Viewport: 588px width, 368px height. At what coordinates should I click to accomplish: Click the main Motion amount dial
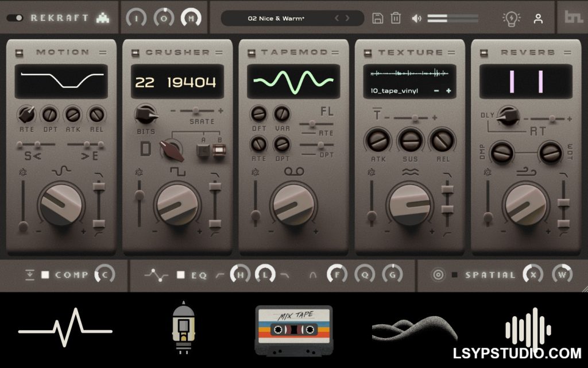click(61, 204)
